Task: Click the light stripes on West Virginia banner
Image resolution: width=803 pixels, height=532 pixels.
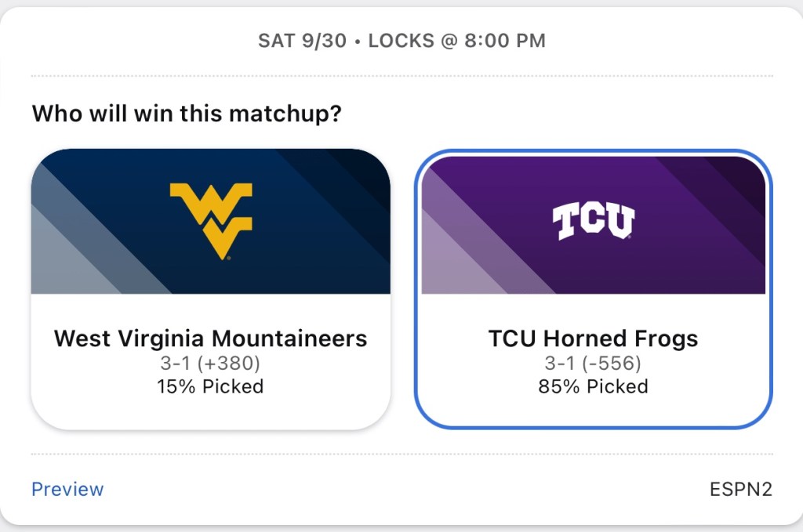Action: [71, 251]
